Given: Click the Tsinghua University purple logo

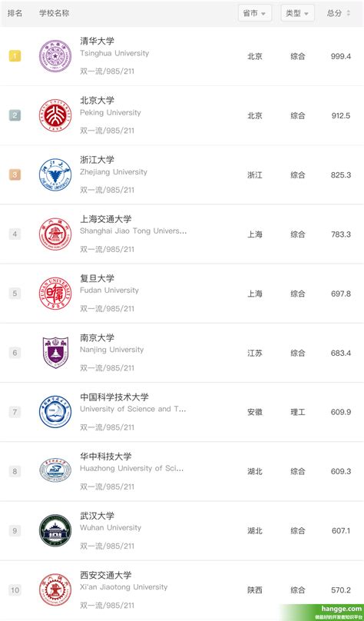Looking at the screenshot, I should click(55, 56).
